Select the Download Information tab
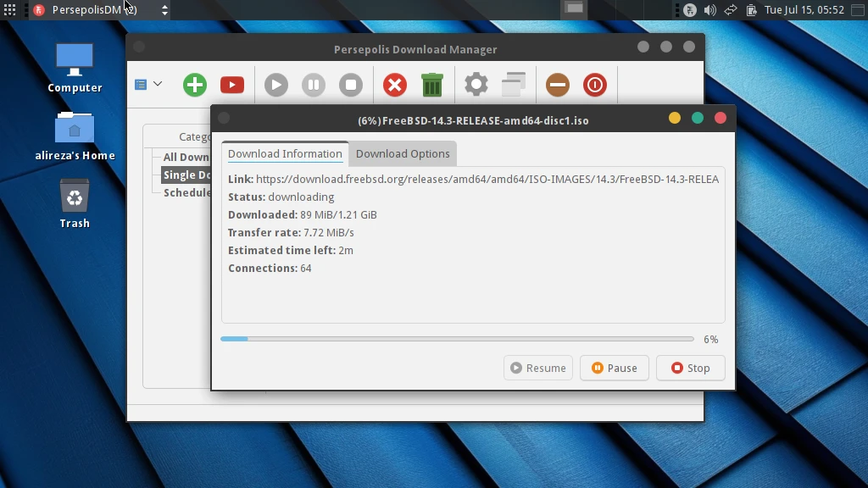Screen dimensions: 868x488 pyautogui.click(x=285, y=154)
